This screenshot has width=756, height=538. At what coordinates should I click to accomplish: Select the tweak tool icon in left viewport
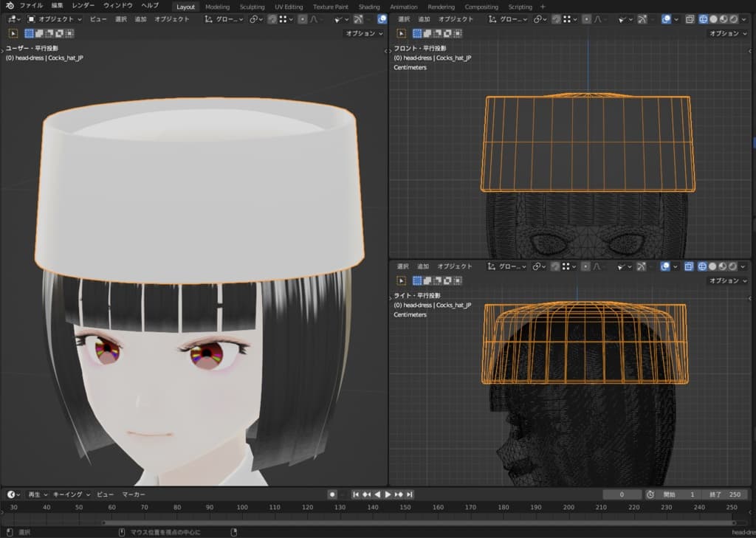(13, 33)
